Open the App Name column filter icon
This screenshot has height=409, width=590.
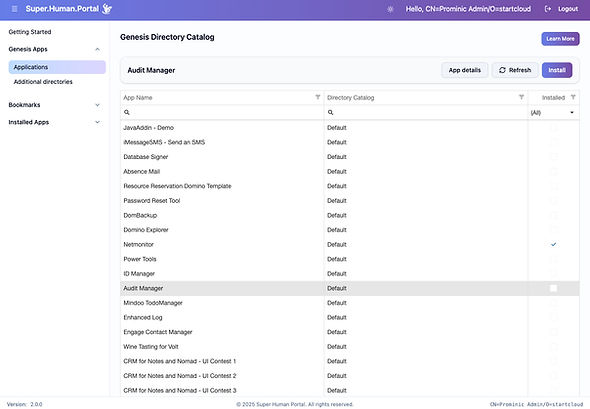pos(318,97)
